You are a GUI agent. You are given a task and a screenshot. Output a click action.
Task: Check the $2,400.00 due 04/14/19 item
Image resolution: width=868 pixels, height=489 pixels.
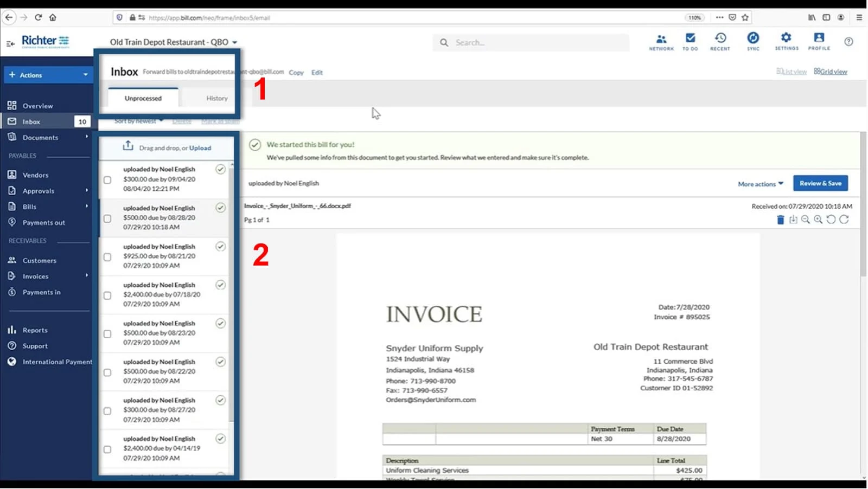tap(107, 449)
